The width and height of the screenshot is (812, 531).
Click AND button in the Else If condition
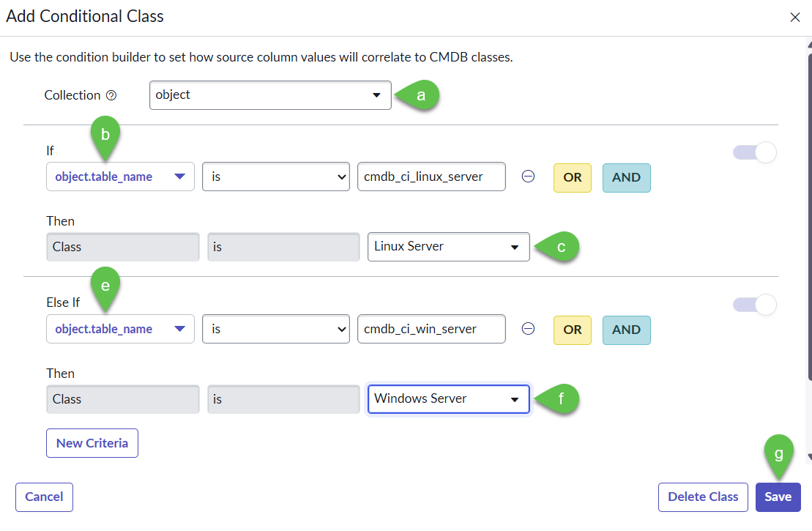tap(626, 330)
